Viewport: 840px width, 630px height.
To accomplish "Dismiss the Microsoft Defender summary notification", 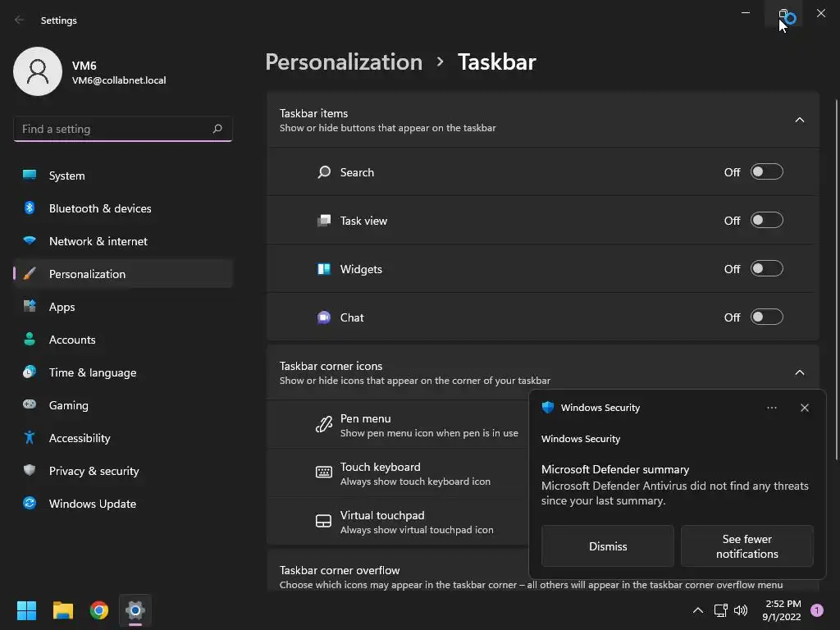I will pyautogui.click(x=607, y=546).
